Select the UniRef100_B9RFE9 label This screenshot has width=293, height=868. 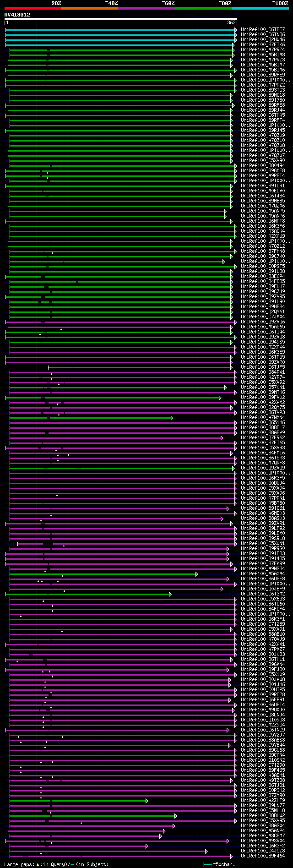point(263,75)
